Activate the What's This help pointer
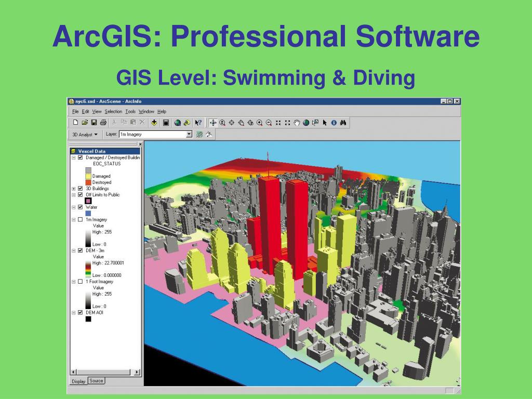Screen dimensions: 532x399 pos(198,123)
